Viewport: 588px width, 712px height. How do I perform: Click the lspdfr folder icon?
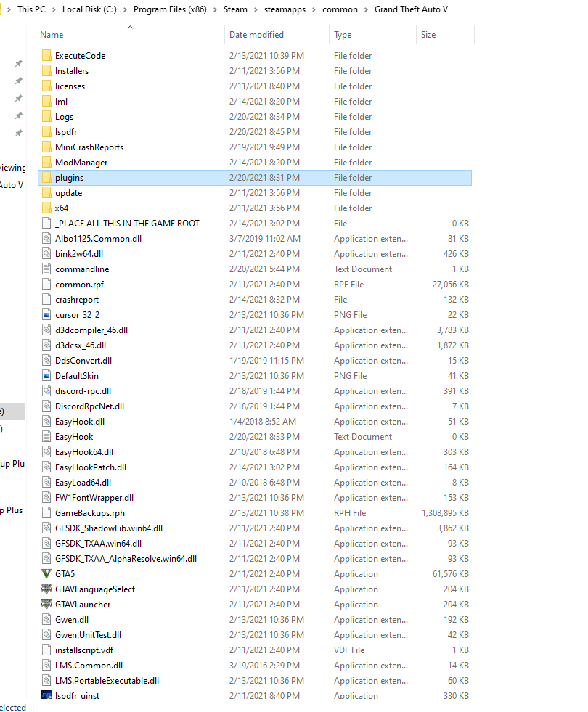pos(46,131)
